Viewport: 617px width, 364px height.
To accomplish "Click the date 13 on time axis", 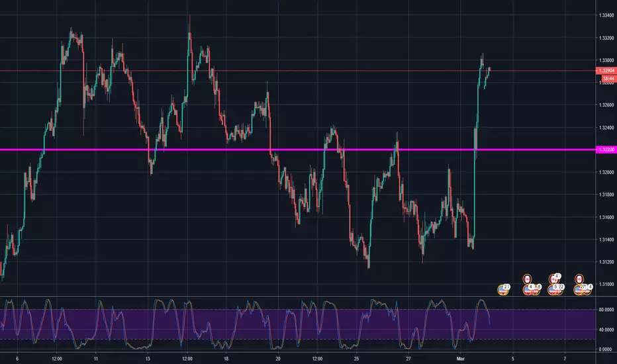I will tap(148, 359).
